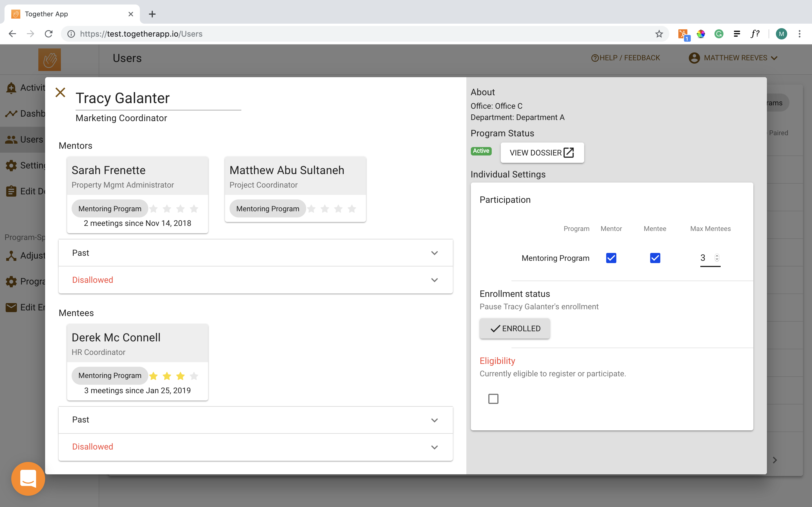Rate Derek Mc Connell four stars
812x507 pixels.
194,376
